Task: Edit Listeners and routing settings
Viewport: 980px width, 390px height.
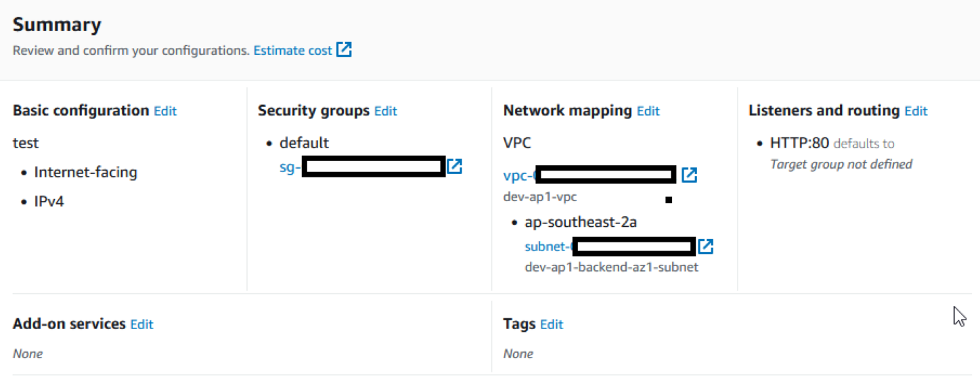Action: (916, 111)
